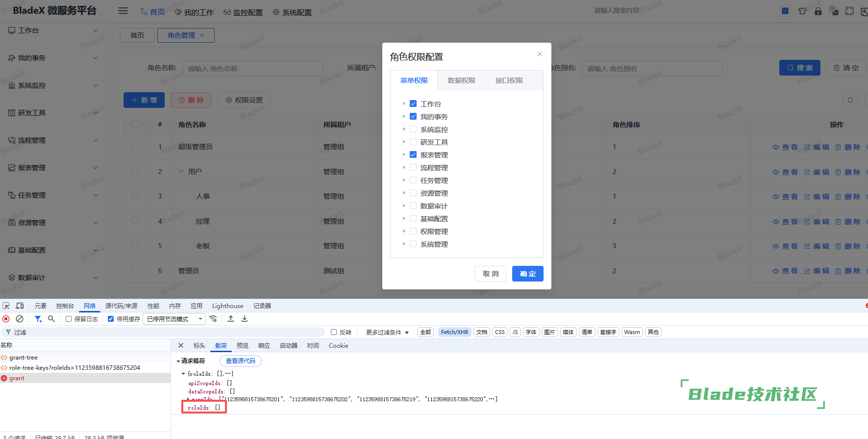Click the DevTools network conditions wifi icon
Screen dimensions: 868x439
(x=213, y=319)
